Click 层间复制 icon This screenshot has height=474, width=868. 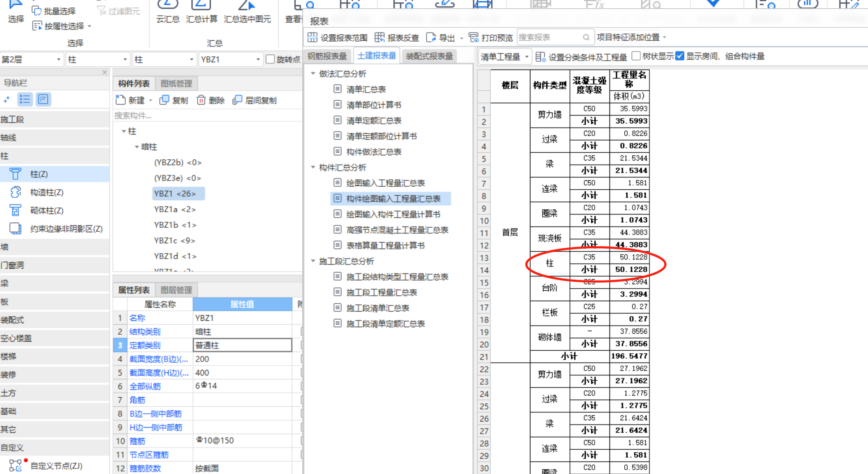(x=237, y=100)
